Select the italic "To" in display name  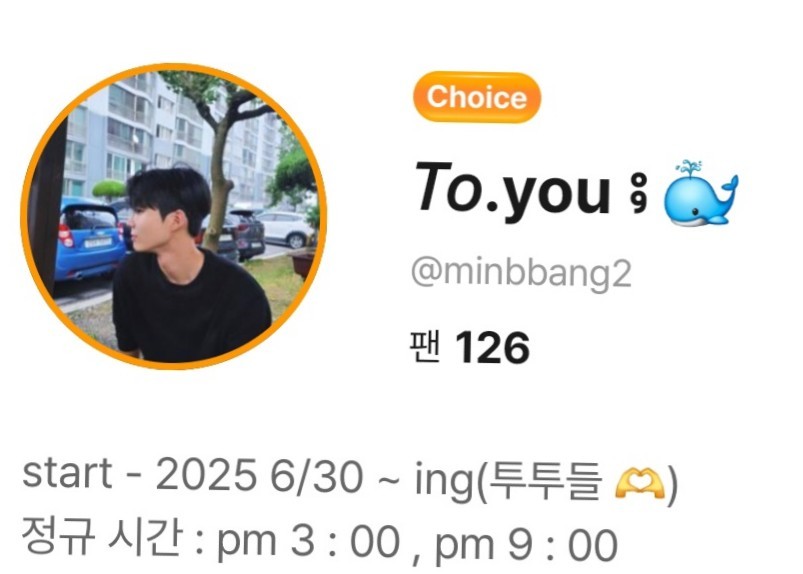[x=448, y=186]
